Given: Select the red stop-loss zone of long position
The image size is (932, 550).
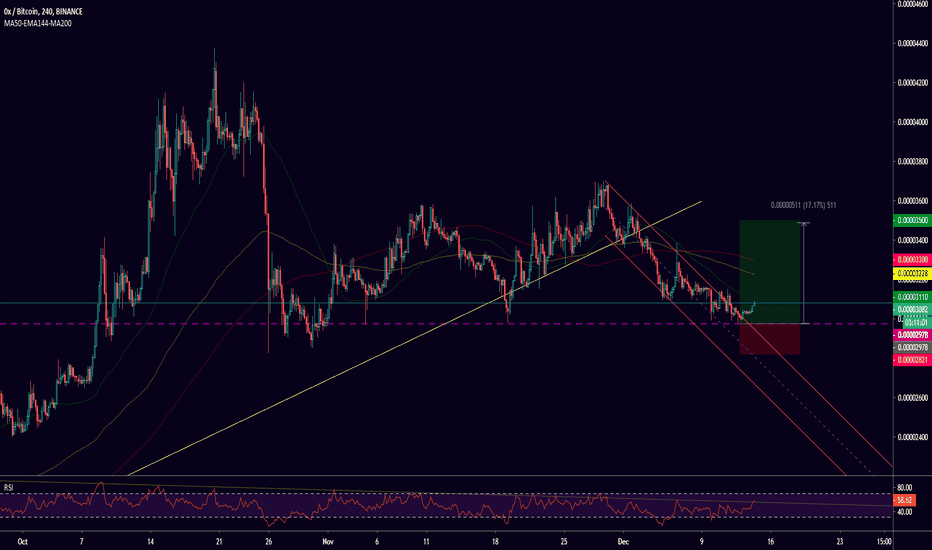Looking at the screenshot, I should point(769,339).
